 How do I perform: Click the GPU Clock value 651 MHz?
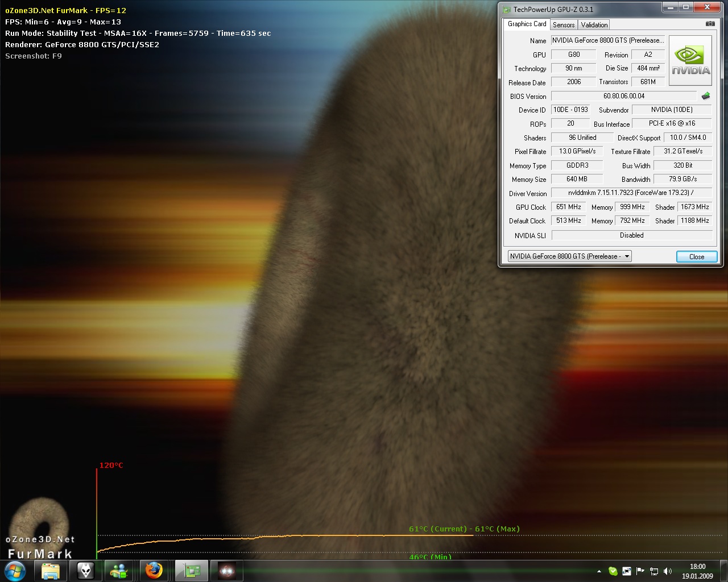coord(568,207)
